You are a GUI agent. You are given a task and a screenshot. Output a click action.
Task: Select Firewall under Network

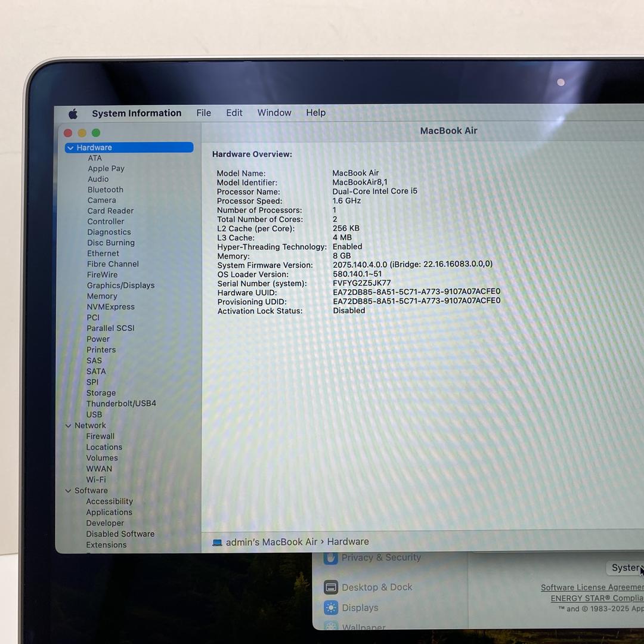(x=100, y=436)
